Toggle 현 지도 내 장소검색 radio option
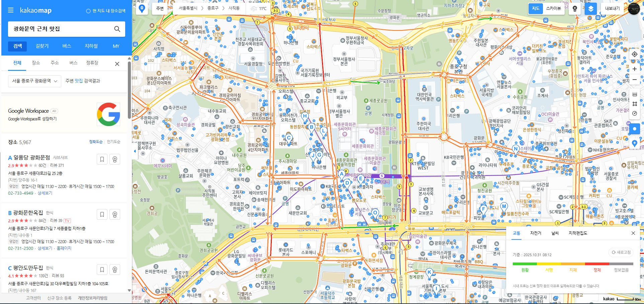 point(105,11)
